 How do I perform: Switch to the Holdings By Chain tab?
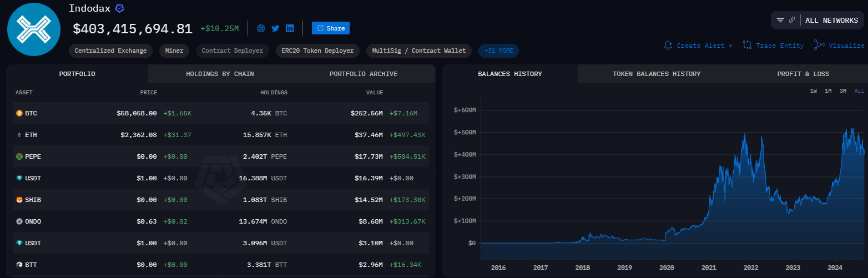pos(220,74)
